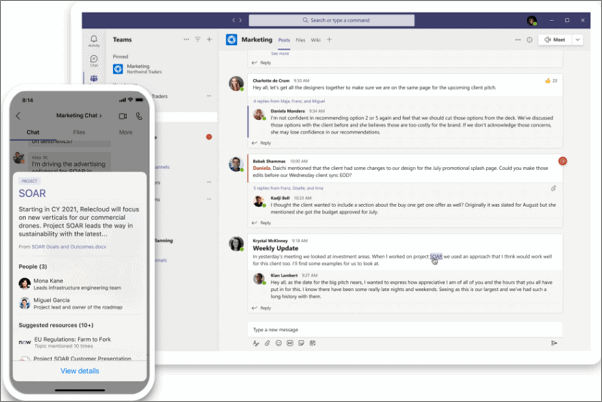Click the highlighted SOAR topic in Weekly Update
The image size is (602, 402).
pos(436,256)
